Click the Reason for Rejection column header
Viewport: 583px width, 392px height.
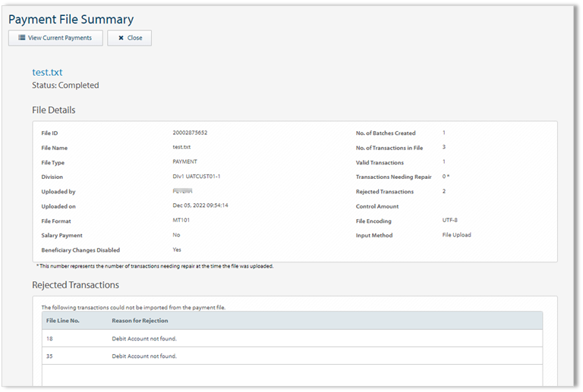pos(140,321)
